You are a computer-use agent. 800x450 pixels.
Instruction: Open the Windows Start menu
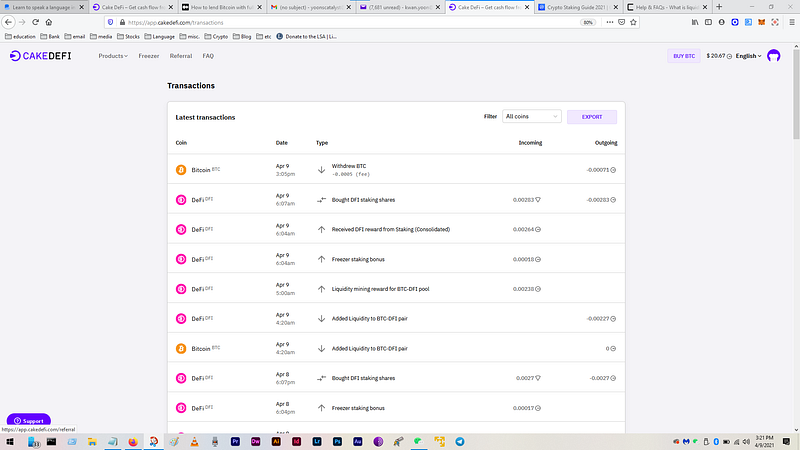[x=10, y=441]
